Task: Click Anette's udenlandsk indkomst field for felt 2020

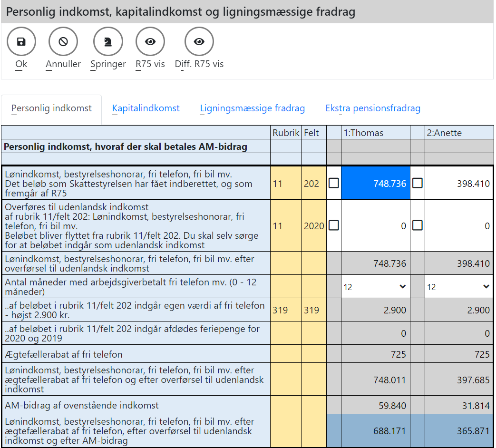Action: [x=459, y=226]
